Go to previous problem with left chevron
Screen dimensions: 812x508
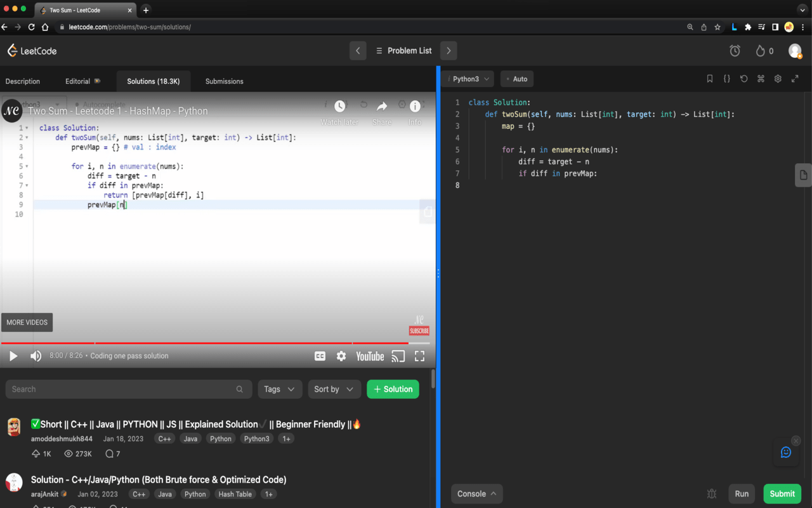click(x=358, y=51)
